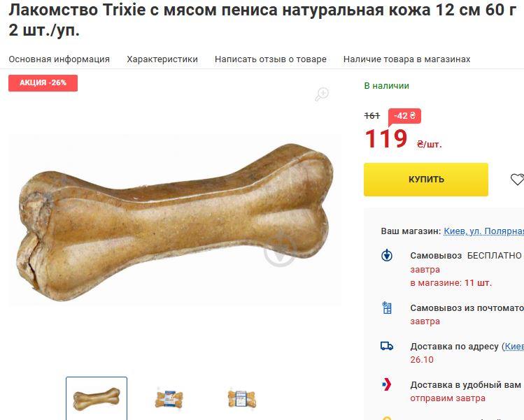Click the main bone product image
This screenshot has height=420, width=524.
point(174,221)
